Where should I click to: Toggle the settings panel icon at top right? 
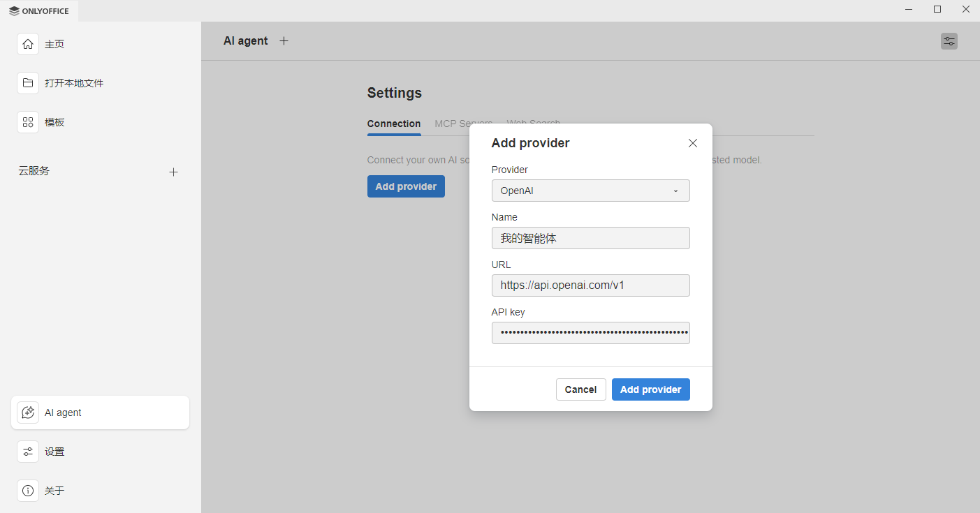click(949, 41)
